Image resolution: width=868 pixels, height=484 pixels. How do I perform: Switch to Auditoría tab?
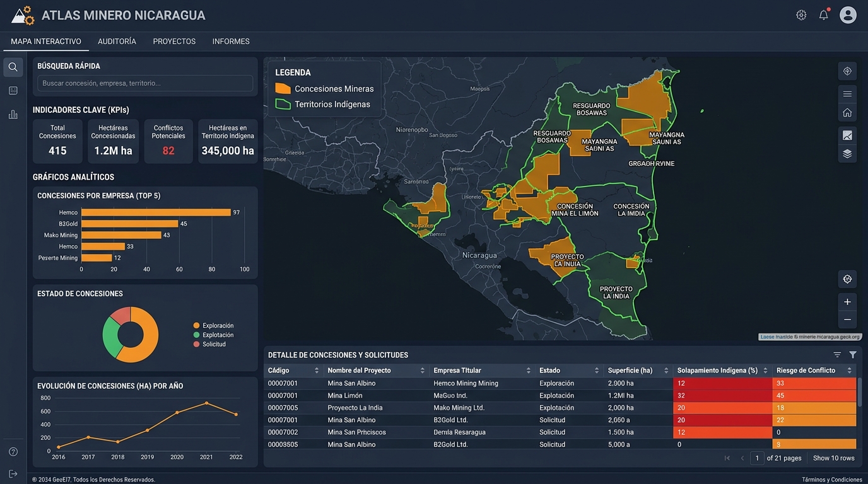(117, 42)
